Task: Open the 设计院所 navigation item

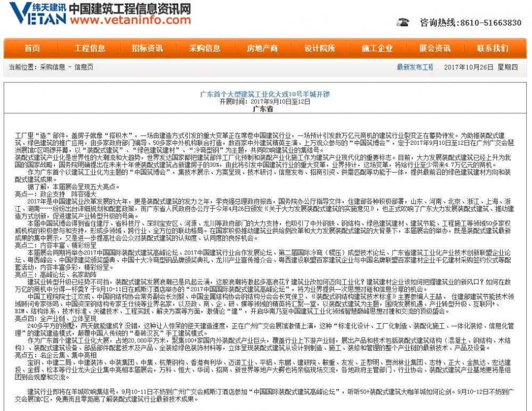Action: (320, 48)
